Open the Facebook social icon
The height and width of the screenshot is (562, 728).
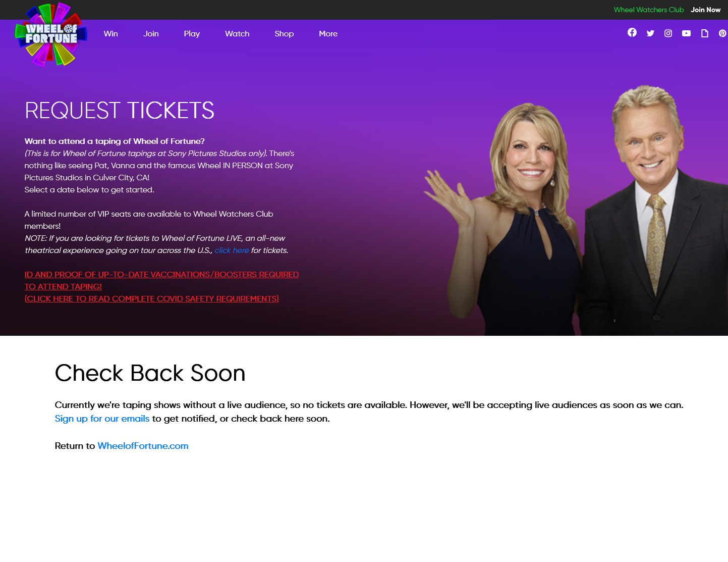coord(632,33)
